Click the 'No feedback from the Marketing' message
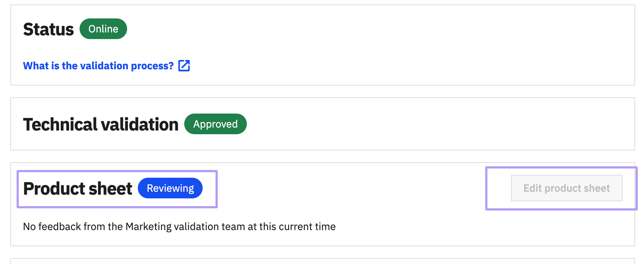644x264 pixels. tap(179, 226)
